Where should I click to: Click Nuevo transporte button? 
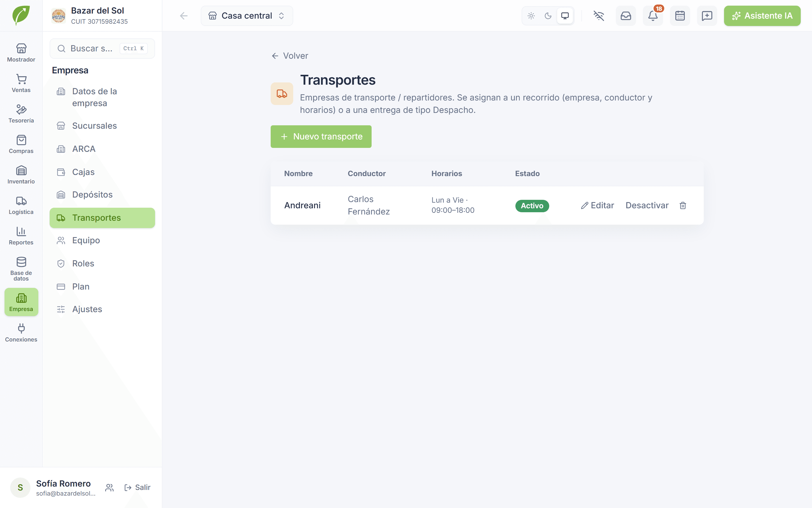321,136
